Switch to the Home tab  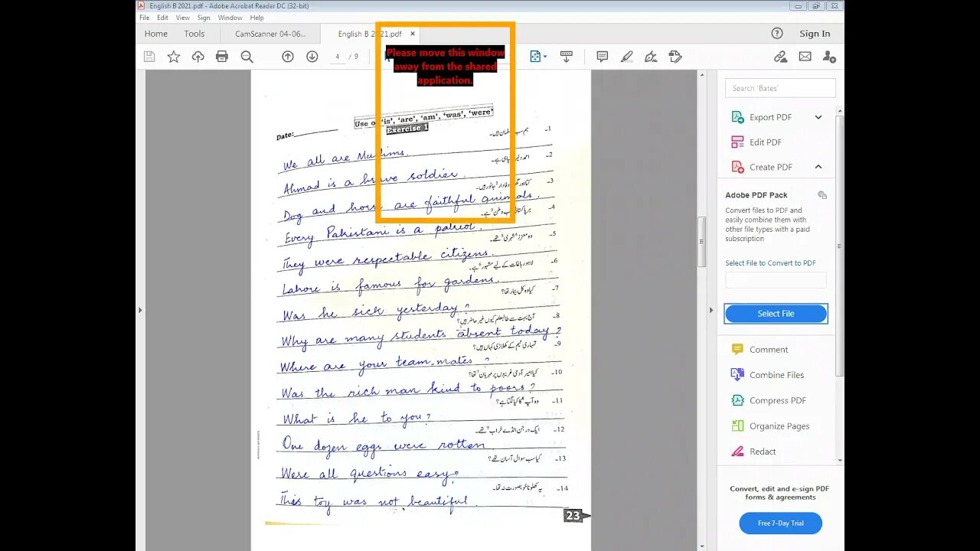[x=156, y=34]
